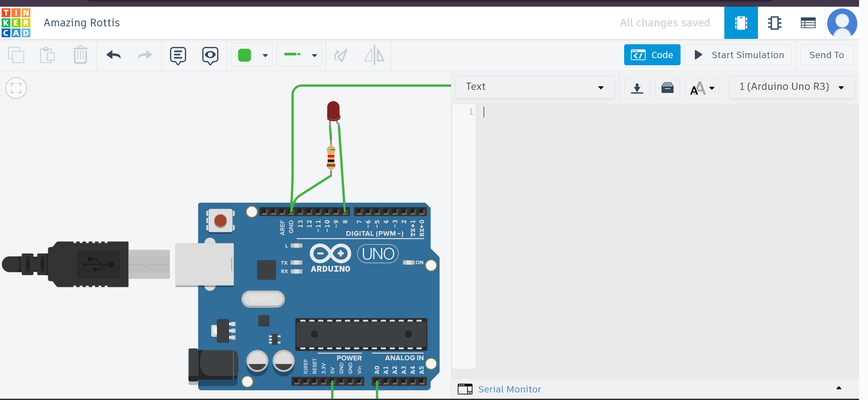This screenshot has width=868, height=400.
Task: Click the UNO label on board
Action: pos(378,254)
